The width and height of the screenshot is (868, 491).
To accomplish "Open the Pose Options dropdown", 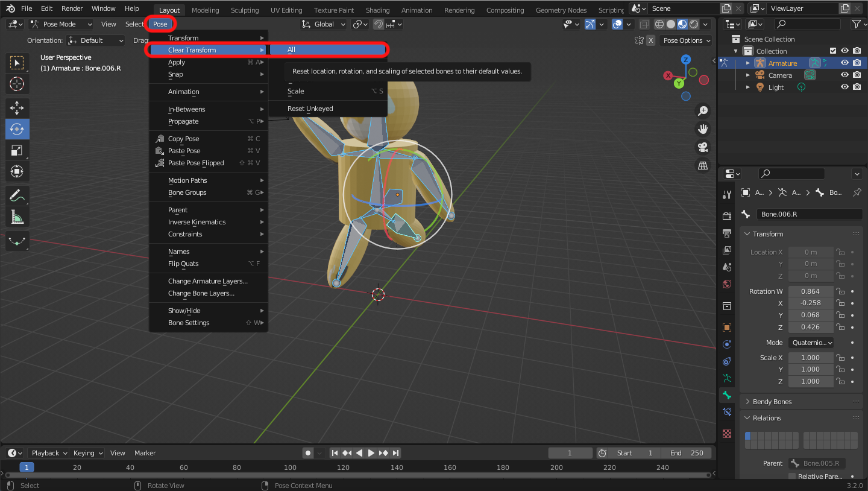I will [686, 40].
